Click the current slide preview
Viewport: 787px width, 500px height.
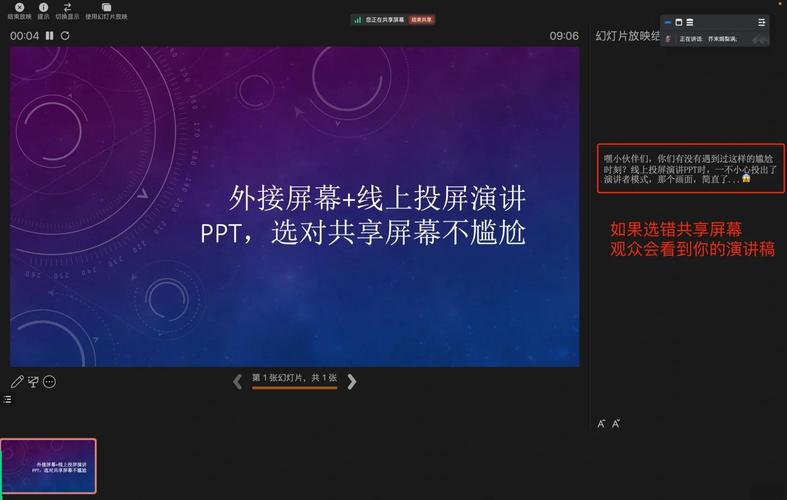pos(295,207)
